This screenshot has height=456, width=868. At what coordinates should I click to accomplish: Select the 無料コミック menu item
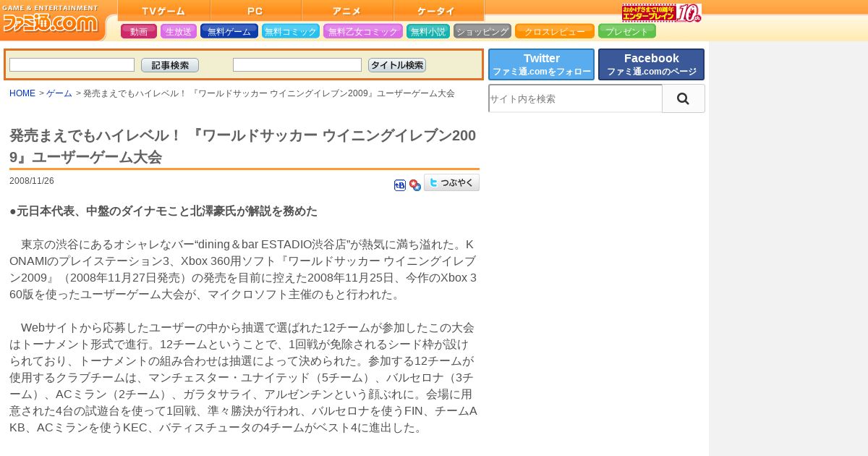pos(291,31)
